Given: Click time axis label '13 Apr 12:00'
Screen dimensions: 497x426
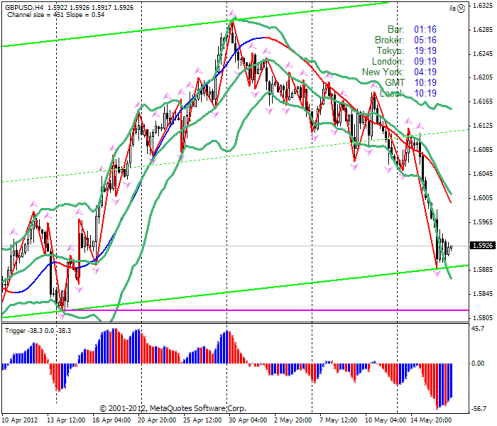Looking at the screenshot, I should click(66, 420).
